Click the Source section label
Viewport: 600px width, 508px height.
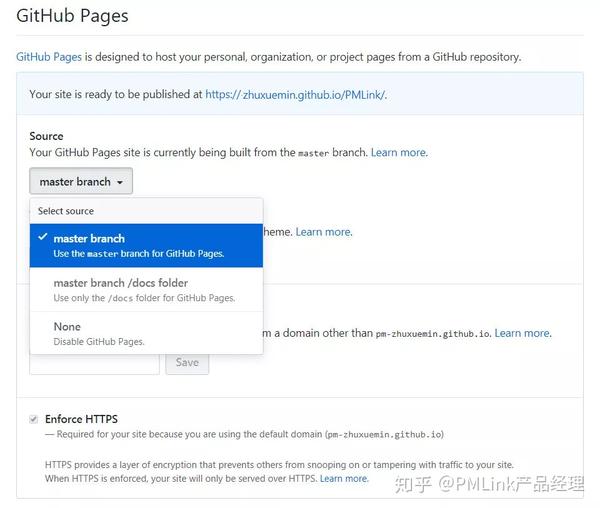[x=46, y=136]
